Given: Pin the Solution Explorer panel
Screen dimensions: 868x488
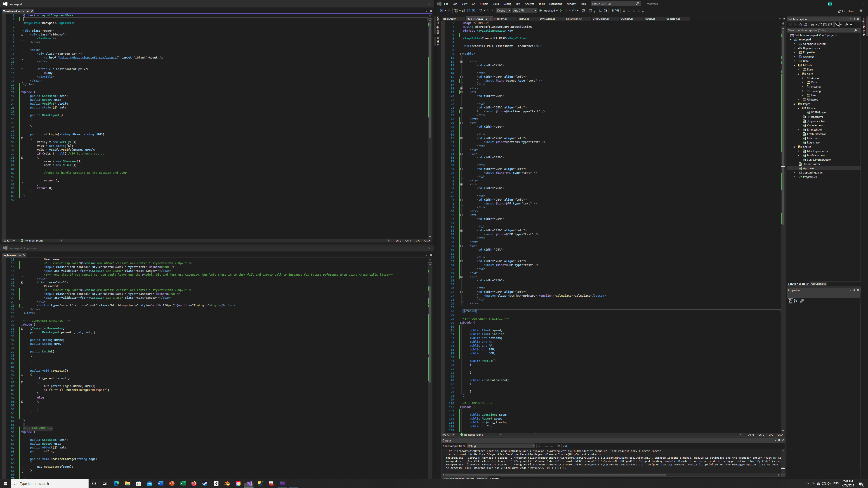Looking at the screenshot, I should pyautogui.click(x=854, y=19).
